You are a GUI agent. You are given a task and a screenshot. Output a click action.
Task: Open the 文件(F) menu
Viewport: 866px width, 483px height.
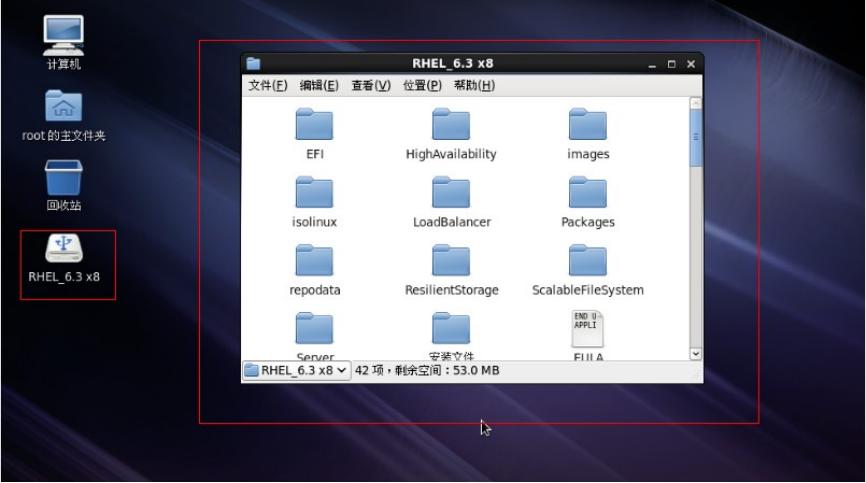tap(268, 86)
